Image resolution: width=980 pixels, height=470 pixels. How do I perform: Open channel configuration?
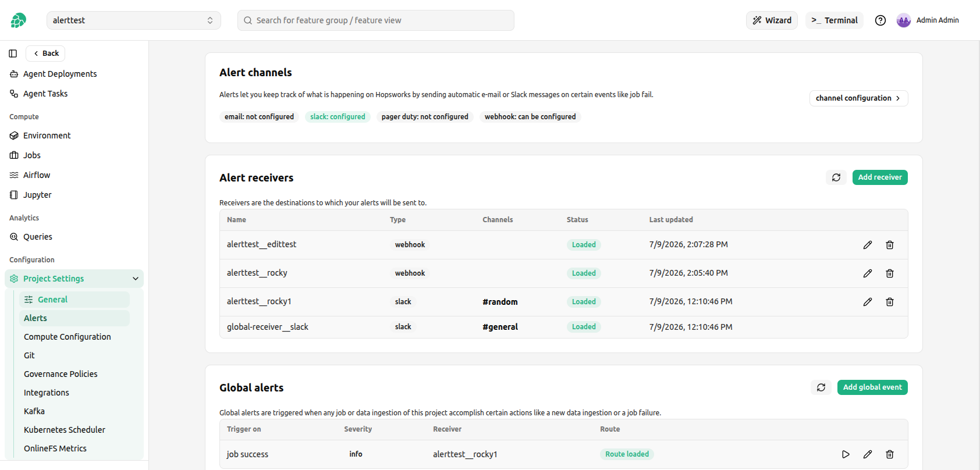tap(858, 98)
